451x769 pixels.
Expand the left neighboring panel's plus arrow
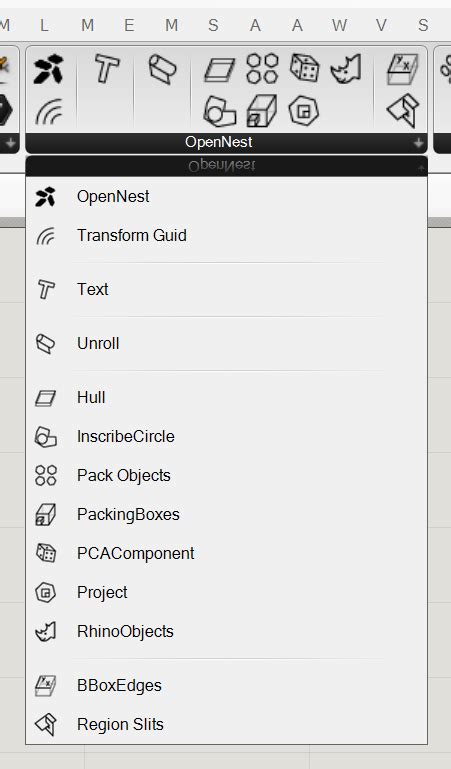[x=10, y=143]
